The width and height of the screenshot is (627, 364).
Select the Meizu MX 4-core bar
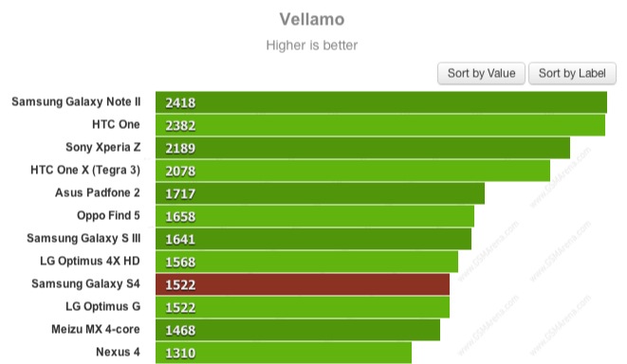(298, 330)
